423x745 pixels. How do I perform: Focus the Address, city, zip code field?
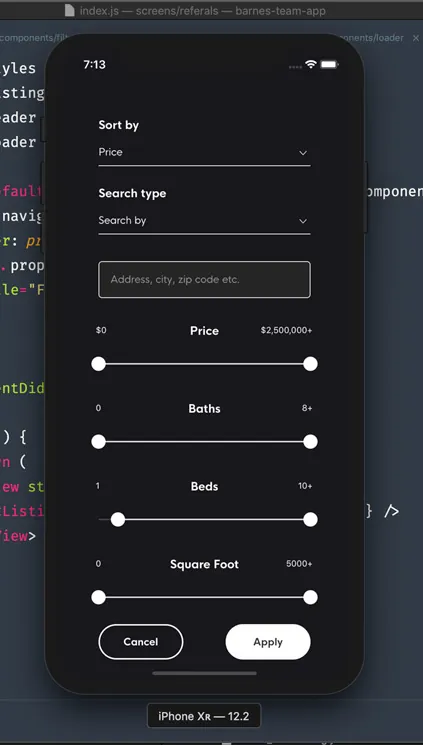tap(204, 279)
